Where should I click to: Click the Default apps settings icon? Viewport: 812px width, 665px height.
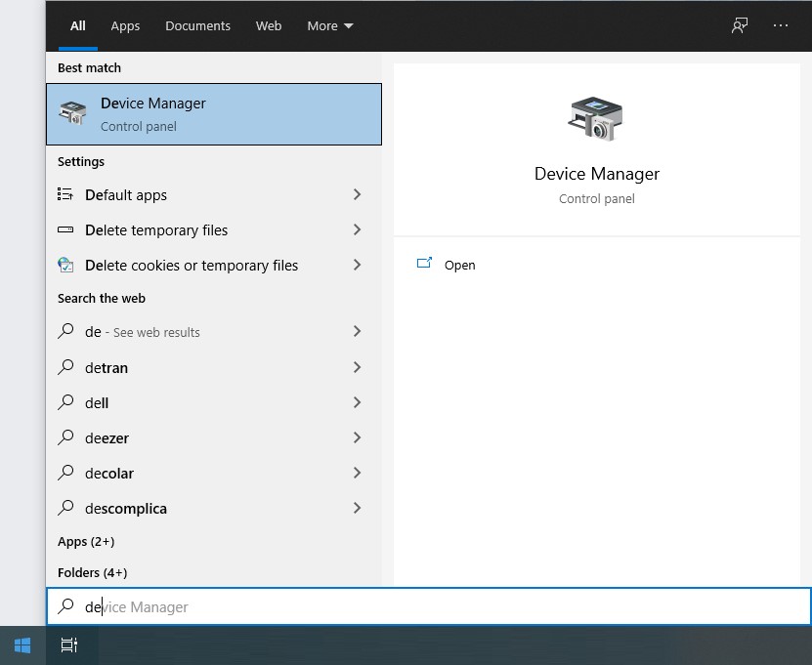(65, 194)
